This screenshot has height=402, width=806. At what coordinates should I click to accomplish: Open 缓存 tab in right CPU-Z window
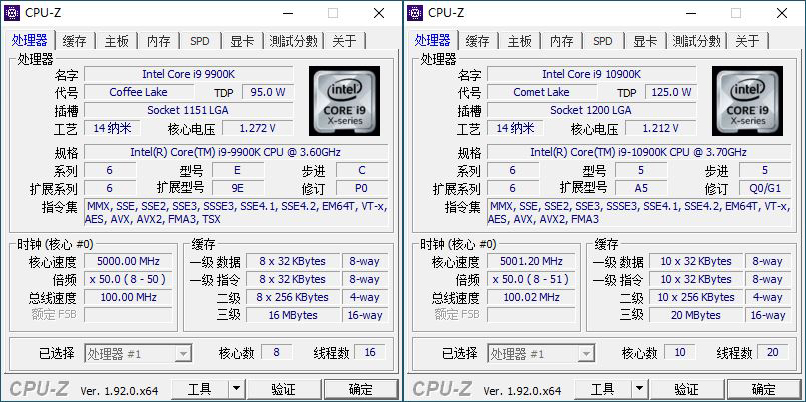(x=477, y=41)
